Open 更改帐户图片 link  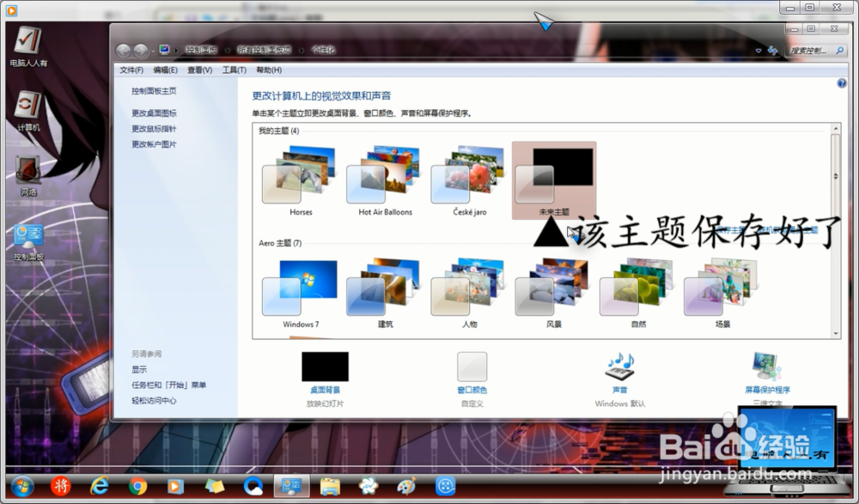[154, 144]
